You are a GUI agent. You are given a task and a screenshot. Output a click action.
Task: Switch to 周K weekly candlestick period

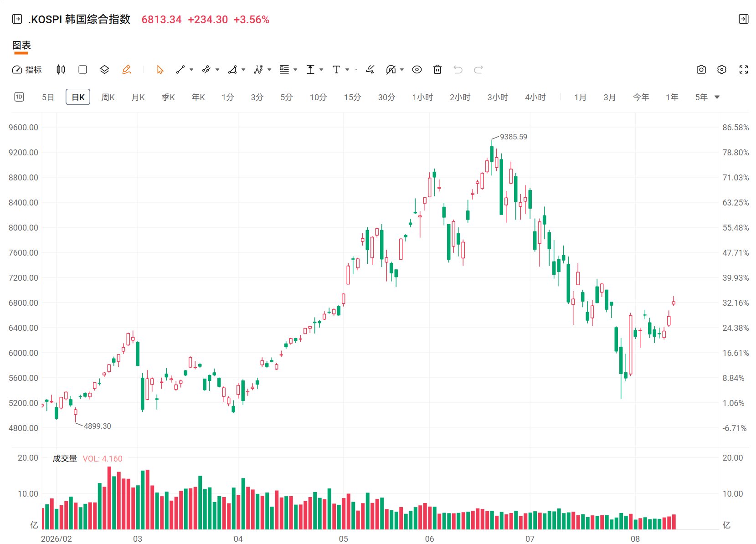coord(108,97)
